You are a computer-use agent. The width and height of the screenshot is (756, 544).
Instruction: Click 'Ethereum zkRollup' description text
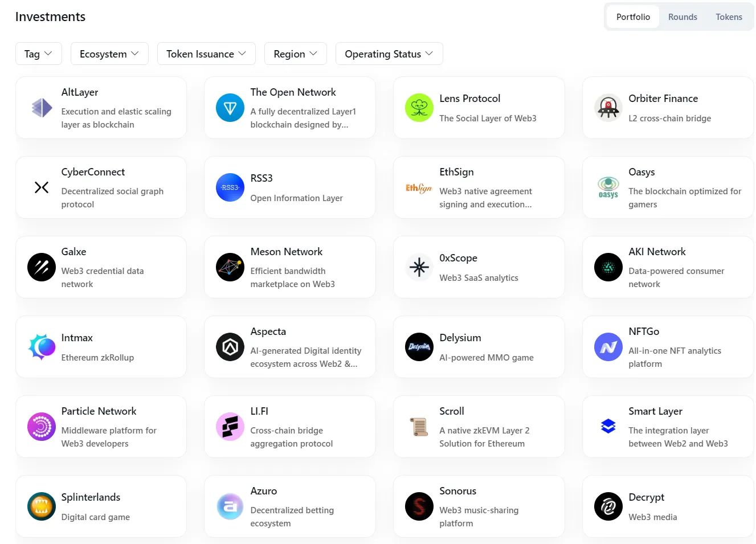click(x=97, y=358)
